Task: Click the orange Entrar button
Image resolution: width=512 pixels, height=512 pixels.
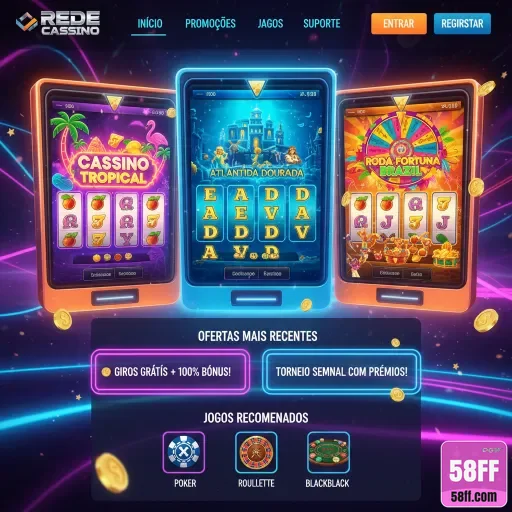Action: coord(399,24)
